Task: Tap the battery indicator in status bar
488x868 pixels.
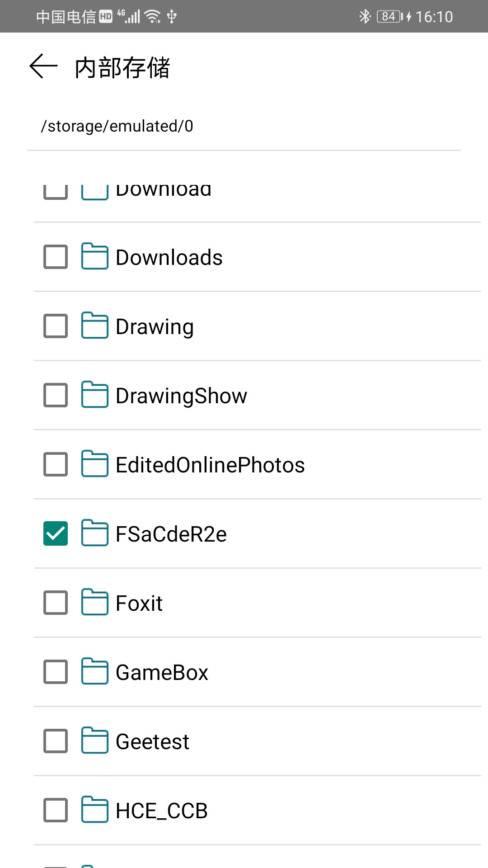Action: 389,17
